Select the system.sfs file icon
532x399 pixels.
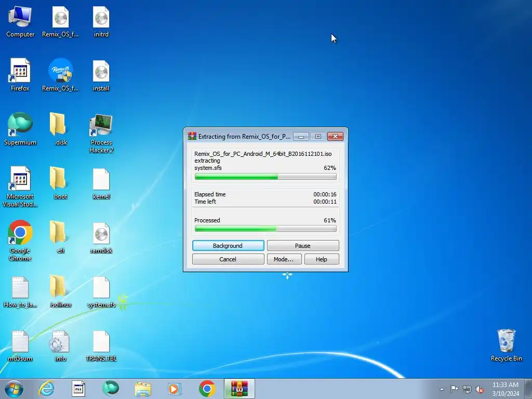tap(101, 291)
